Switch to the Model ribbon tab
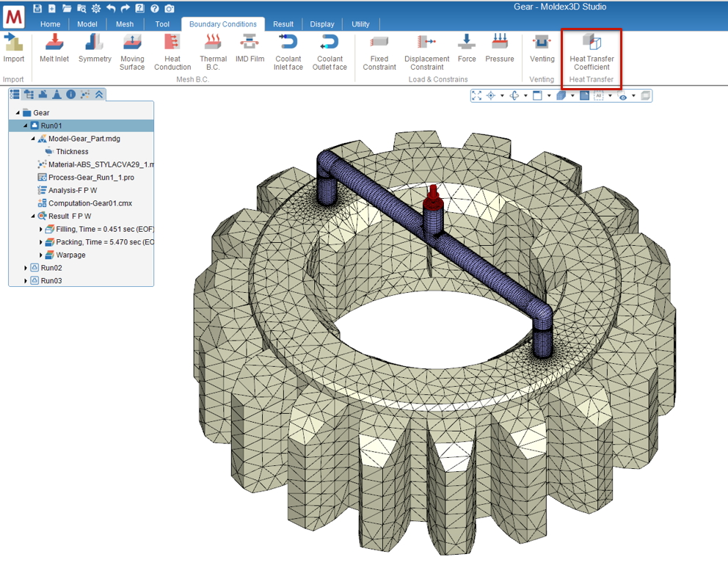728x568 pixels. pos(87,24)
